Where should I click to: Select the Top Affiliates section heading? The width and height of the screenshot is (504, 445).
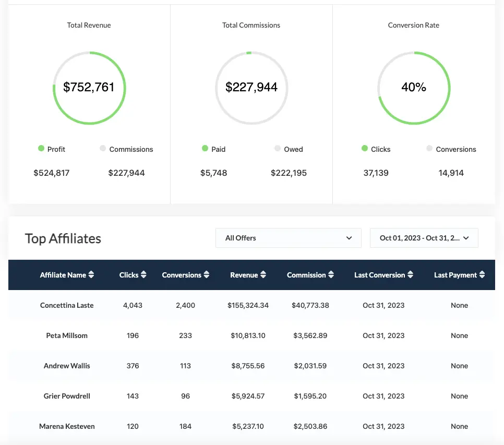tap(63, 238)
